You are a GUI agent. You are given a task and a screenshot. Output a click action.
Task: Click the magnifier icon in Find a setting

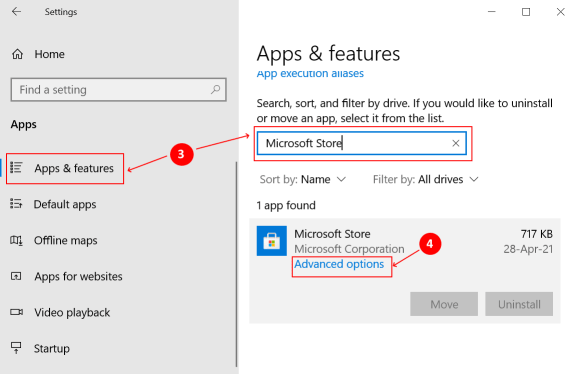click(216, 89)
